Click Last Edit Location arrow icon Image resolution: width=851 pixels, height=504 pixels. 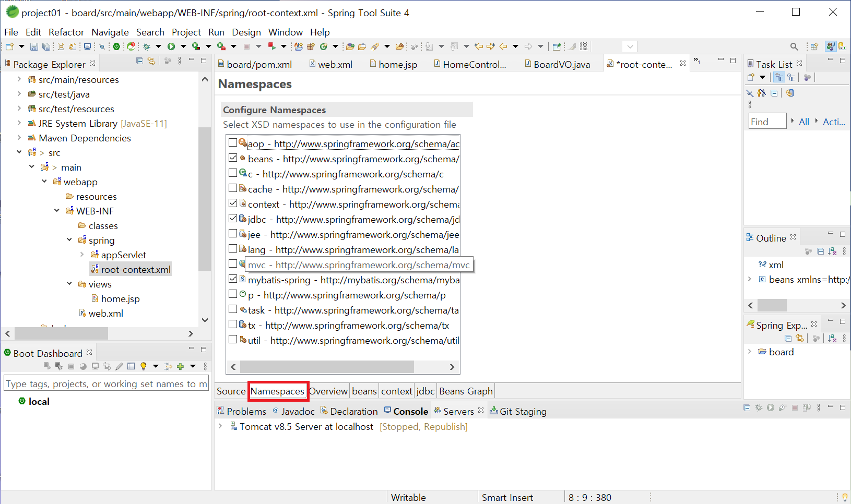coord(478,46)
